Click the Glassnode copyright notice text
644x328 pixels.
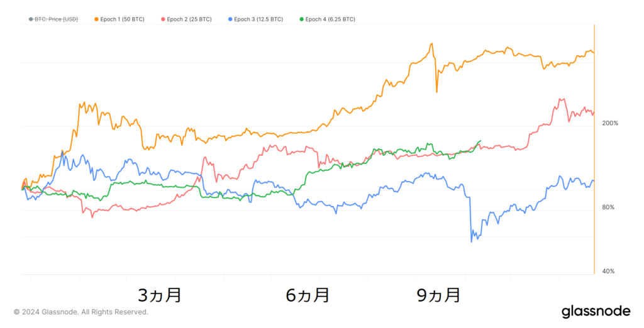(x=81, y=312)
